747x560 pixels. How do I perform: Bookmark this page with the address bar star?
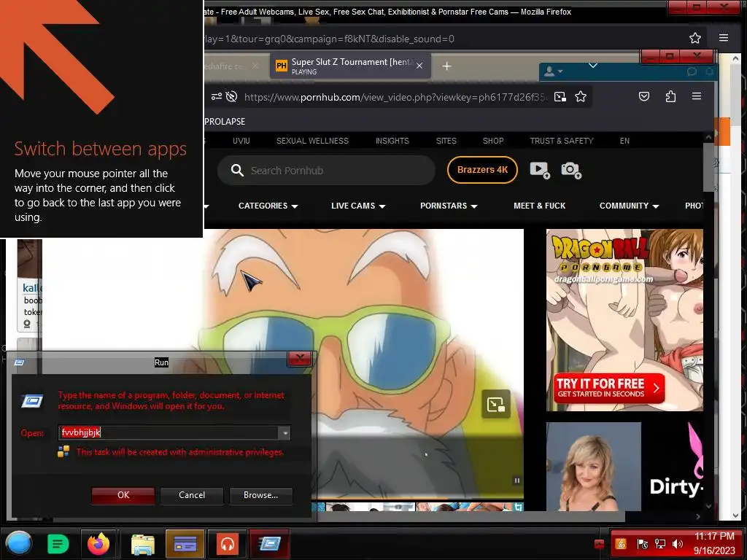580,97
